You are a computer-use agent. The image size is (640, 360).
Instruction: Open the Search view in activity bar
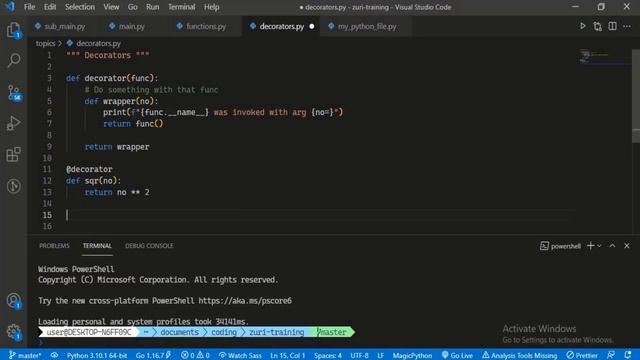(13, 60)
